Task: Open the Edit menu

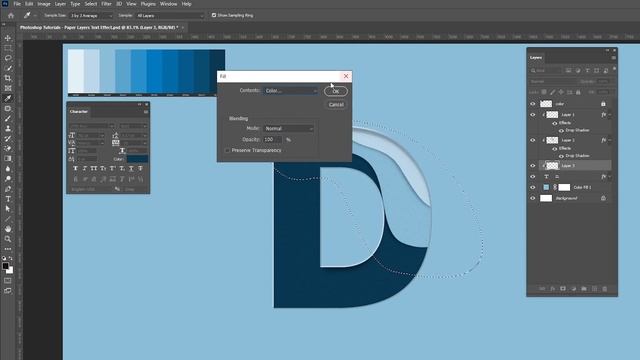Action: [29, 4]
